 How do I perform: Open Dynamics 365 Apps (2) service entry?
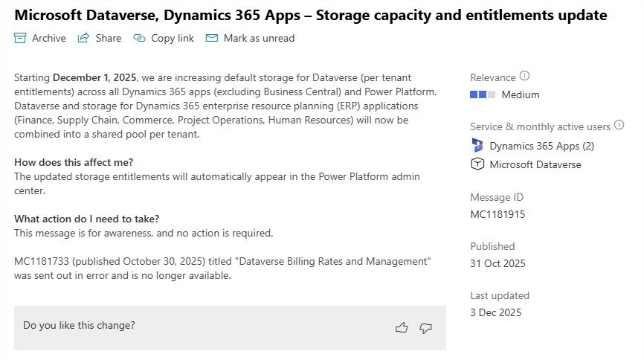541,146
